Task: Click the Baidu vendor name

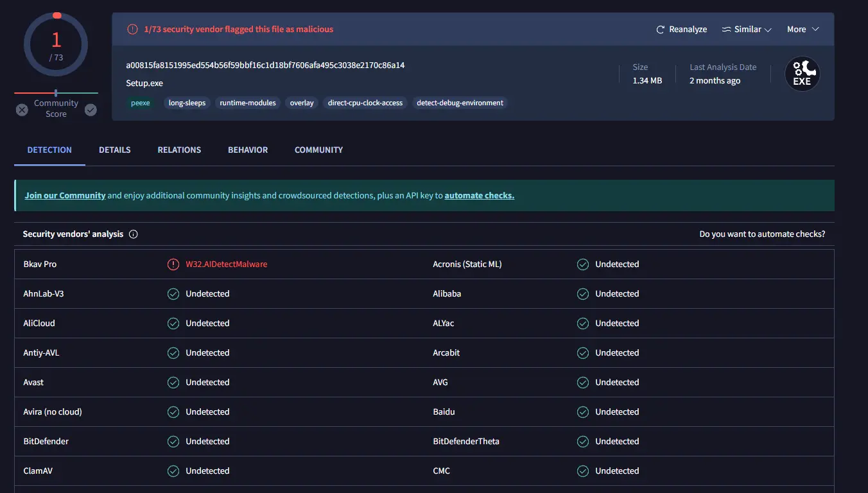Action: [444, 412]
